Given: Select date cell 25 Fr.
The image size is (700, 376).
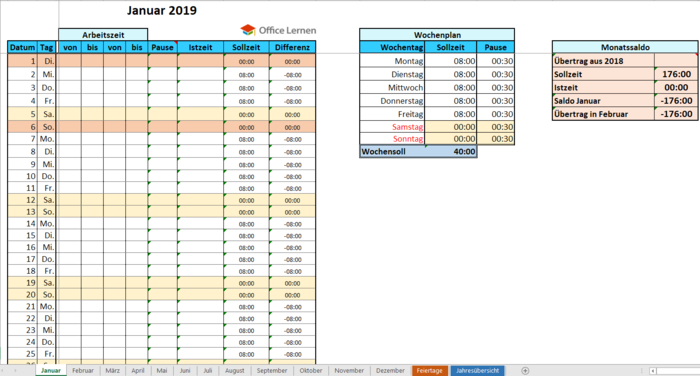Looking at the screenshot, I should click(x=22, y=354).
